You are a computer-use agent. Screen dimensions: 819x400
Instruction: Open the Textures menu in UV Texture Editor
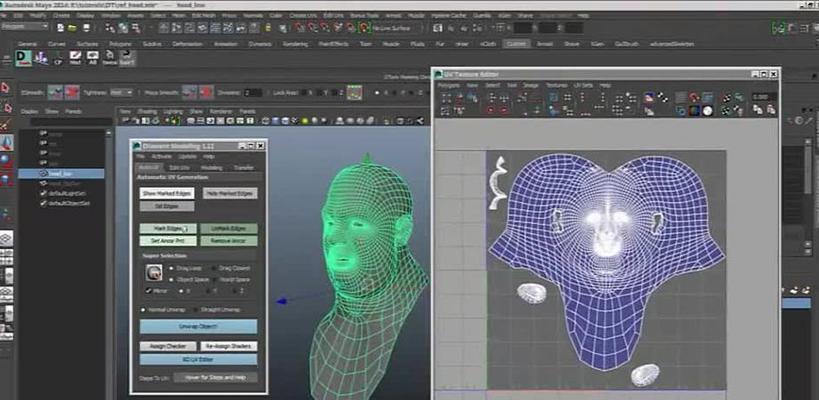click(x=556, y=85)
